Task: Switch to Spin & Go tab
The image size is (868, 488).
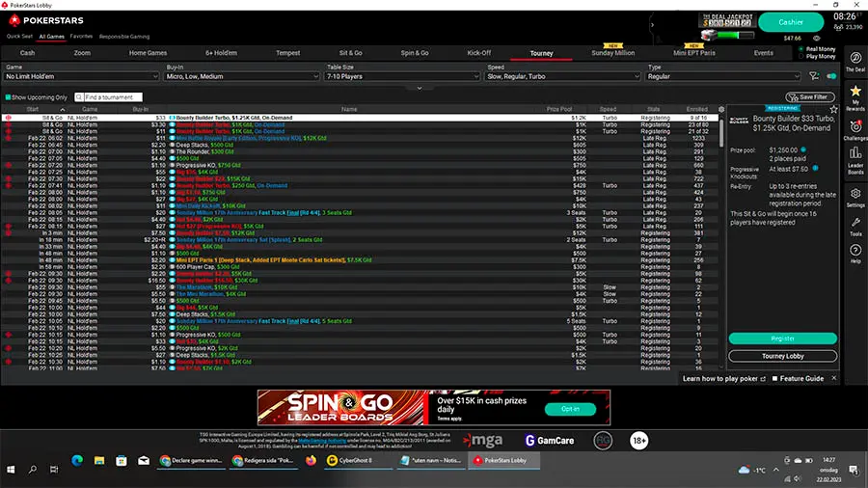Action: 415,53
